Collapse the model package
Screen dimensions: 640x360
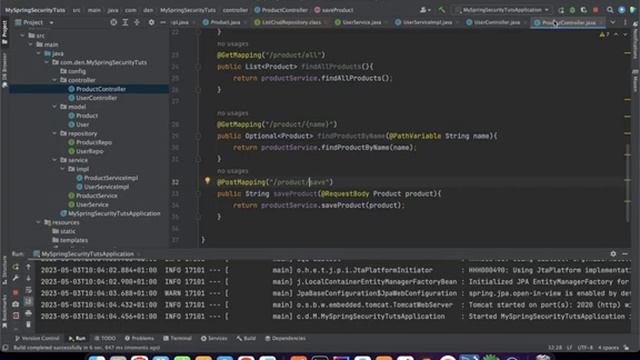pyautogui.click(x=55, y=107)
